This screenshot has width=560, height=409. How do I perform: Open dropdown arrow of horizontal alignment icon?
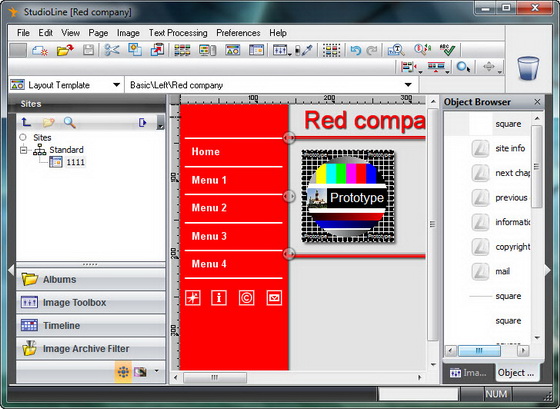[420, 72]
